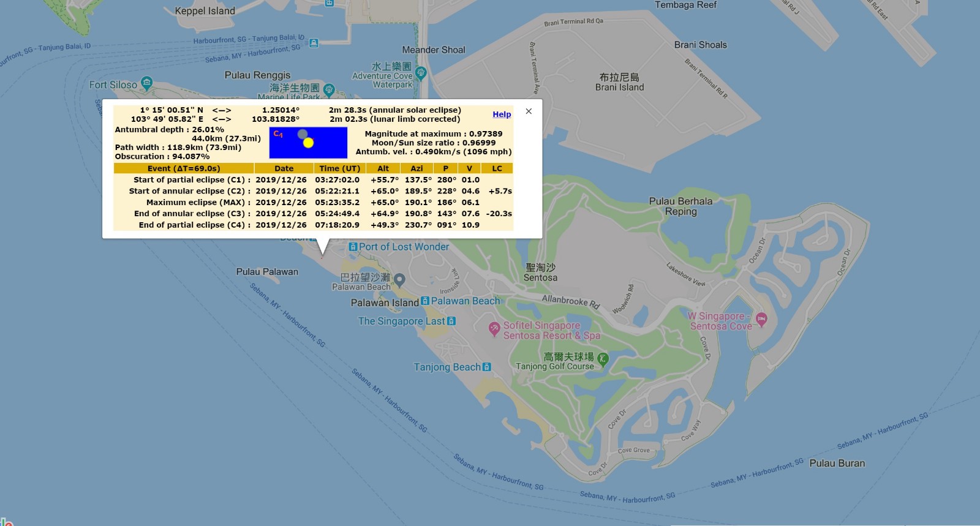Click the Tanjong Golf Course green marker
The width and height of the screenshot is (980, 526).
603,359
